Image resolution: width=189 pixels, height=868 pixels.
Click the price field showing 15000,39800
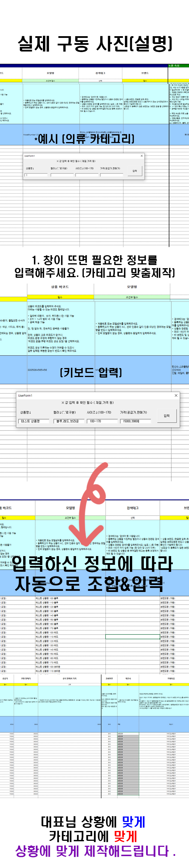pyautogui.click(x=135, y=421)
